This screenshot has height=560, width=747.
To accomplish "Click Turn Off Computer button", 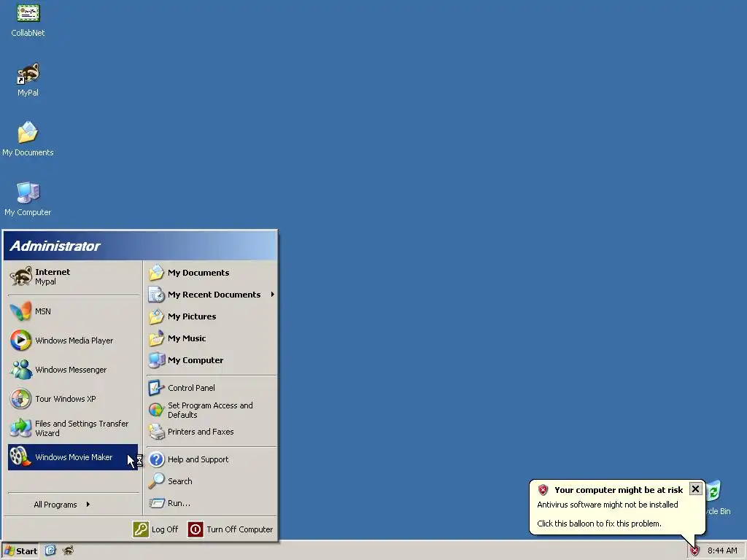I will point(231,529).
